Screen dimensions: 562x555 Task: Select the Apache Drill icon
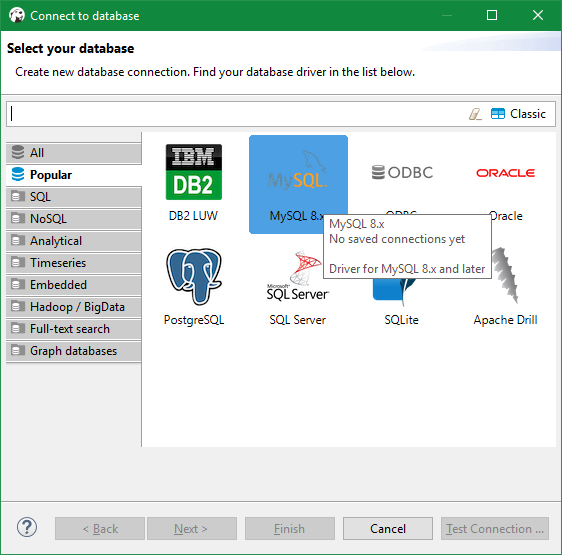click(x=505, y=276)
